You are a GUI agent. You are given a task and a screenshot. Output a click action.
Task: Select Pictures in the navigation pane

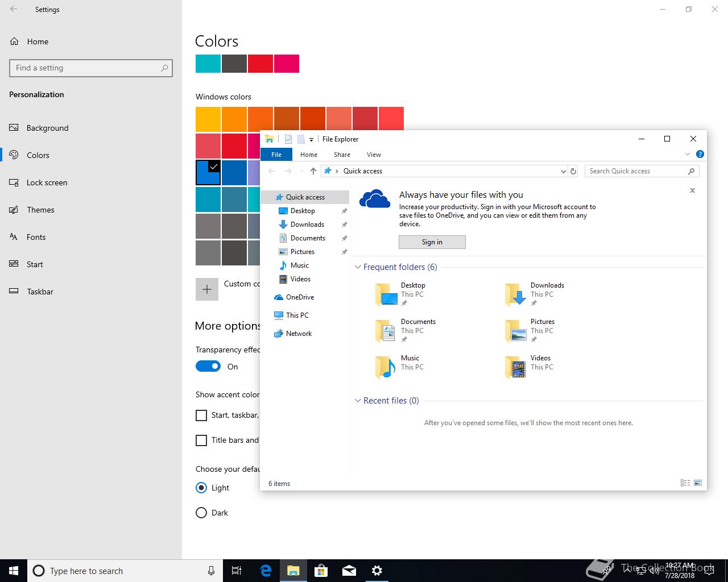tap(303, 252)
